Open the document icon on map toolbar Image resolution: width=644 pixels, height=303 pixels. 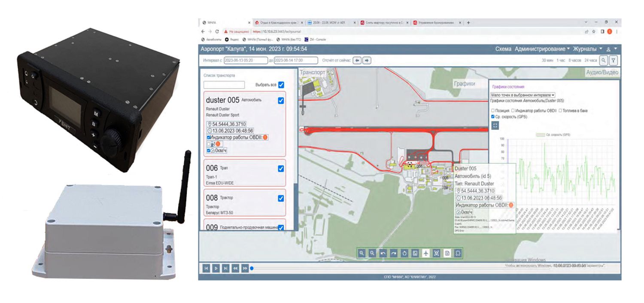coord(447,254)
